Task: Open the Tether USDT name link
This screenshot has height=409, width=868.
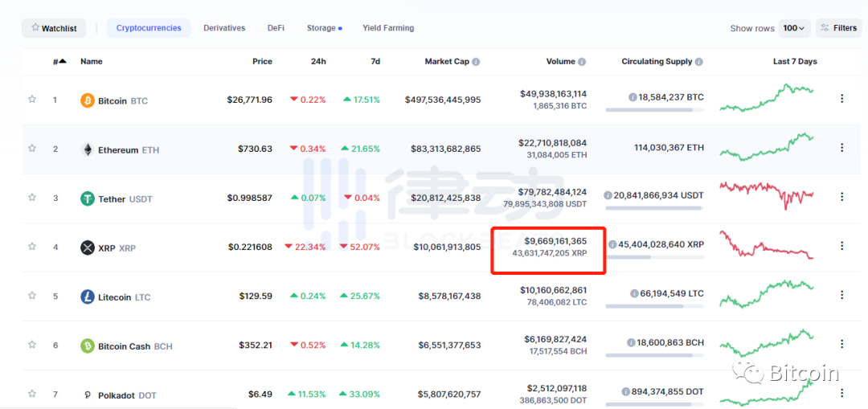Action: (125, 199)
